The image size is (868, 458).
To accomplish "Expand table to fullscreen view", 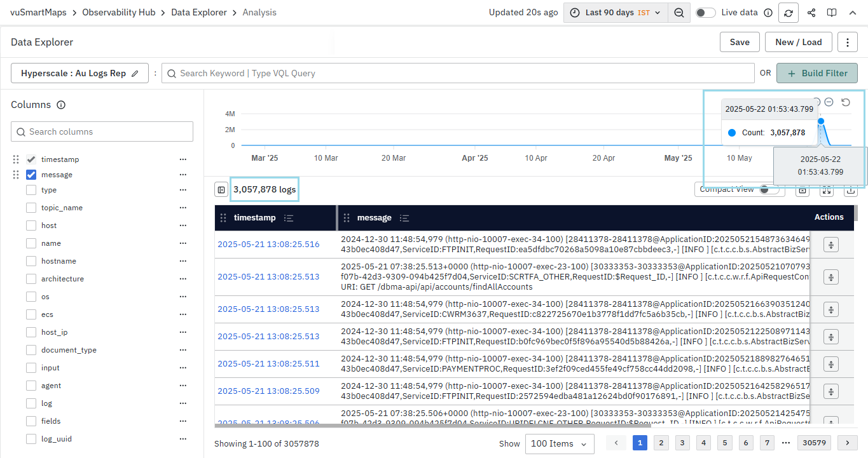I will [827, 189].
